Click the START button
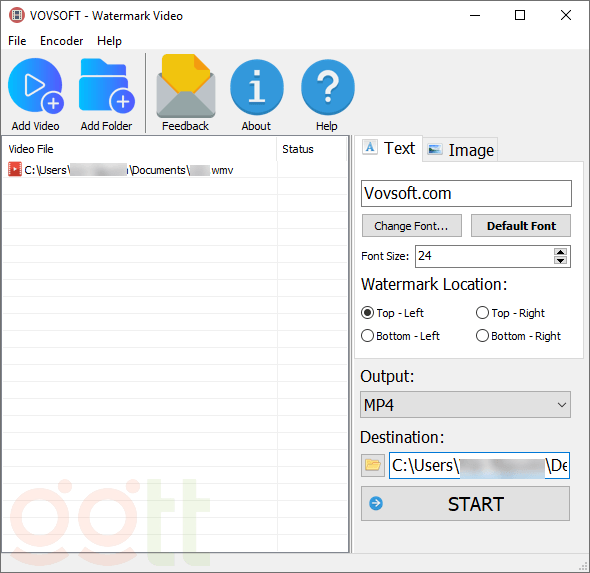 (x=465, y=504)
